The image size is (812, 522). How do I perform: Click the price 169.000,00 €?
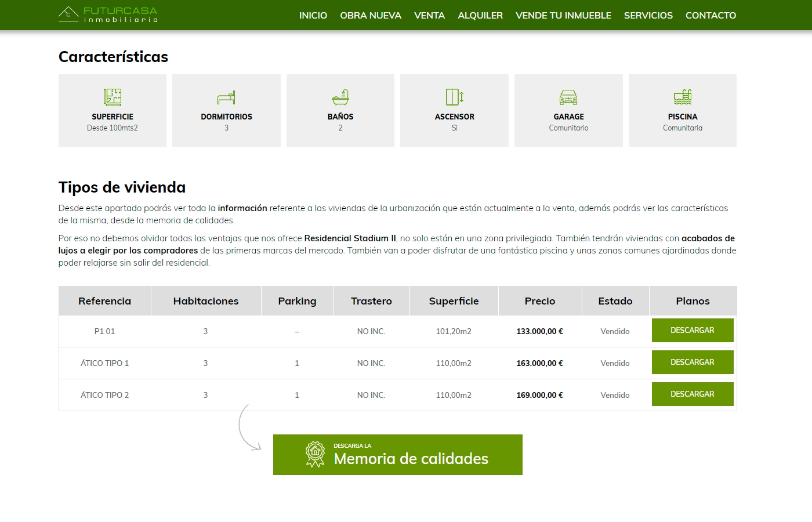pyautogui.click(x=540, y=395)
